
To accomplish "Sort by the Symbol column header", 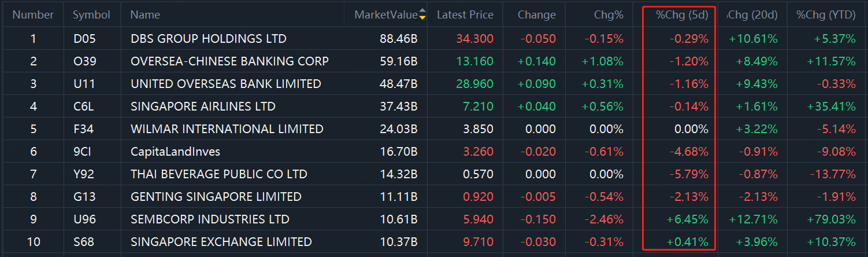I will click(91, 15).
